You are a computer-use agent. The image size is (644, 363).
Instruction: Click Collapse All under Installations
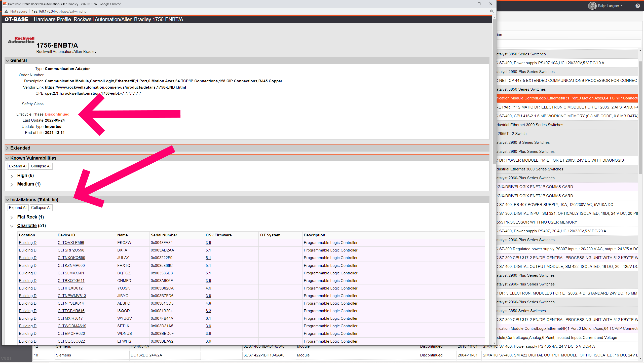pyautogui.click(x=41, y=208)
